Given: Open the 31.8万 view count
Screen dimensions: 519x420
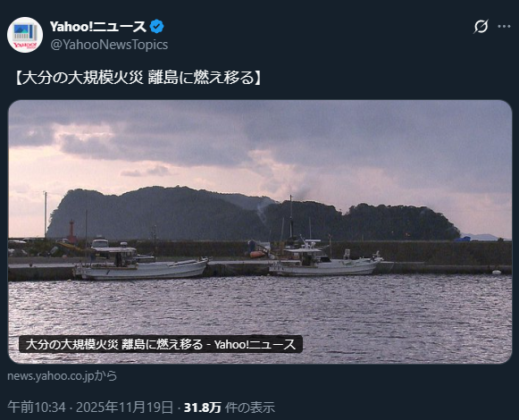Looking at the screenshot, I should point(203,407).
